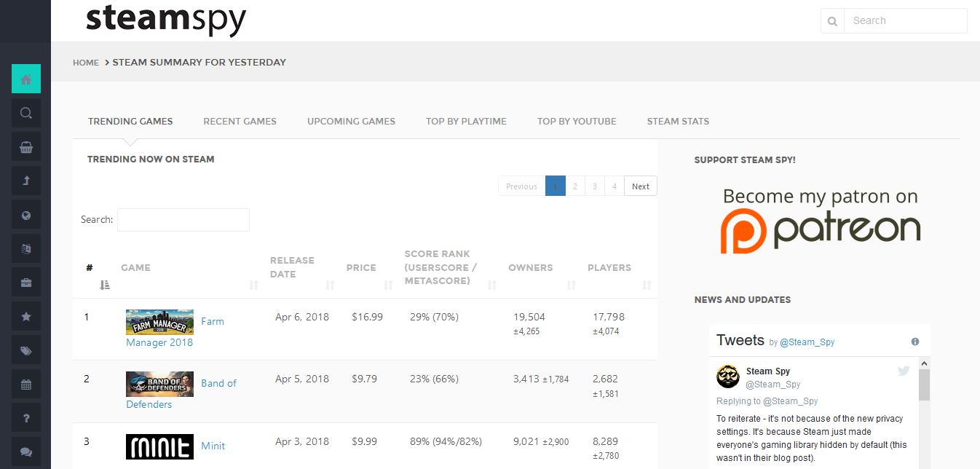Click the table Search filter field
This screenshot has width=980, height=469.
183,220
